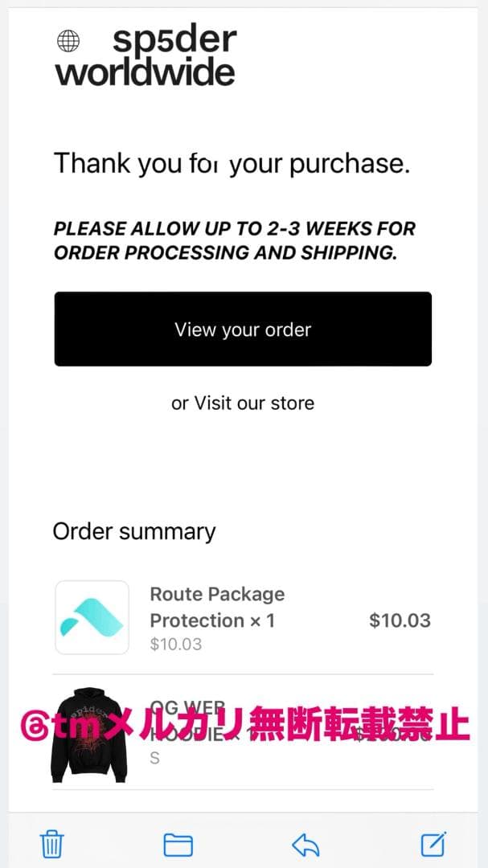Image resolution: width=488 pixels, height=868 pixels.
Task: Open the black hoodie product thumbnail
Action: point(85,733)
